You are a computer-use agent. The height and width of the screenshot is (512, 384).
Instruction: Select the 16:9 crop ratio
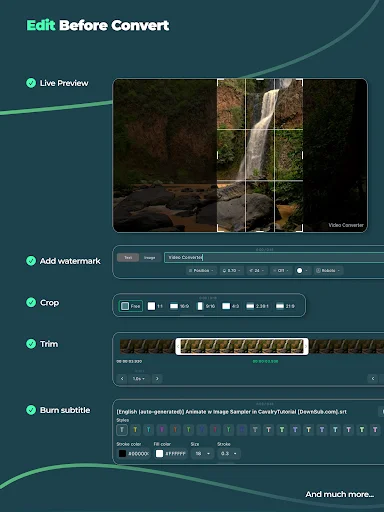(179, 306)
